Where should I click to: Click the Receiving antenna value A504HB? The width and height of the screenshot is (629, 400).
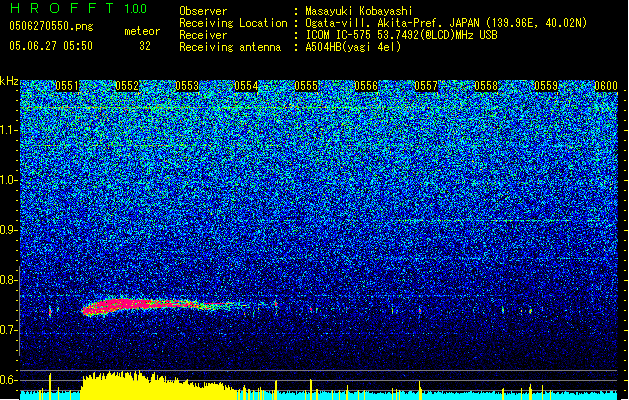click(x=353, y=47)
